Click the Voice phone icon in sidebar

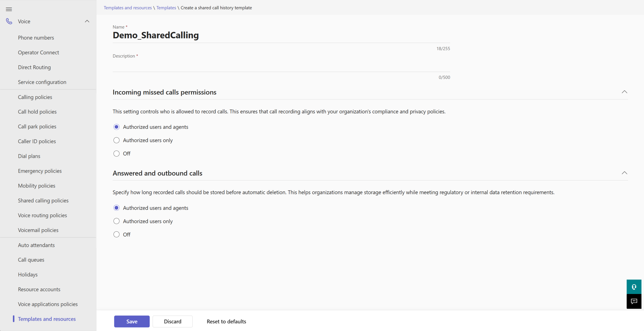coord(9,21)
